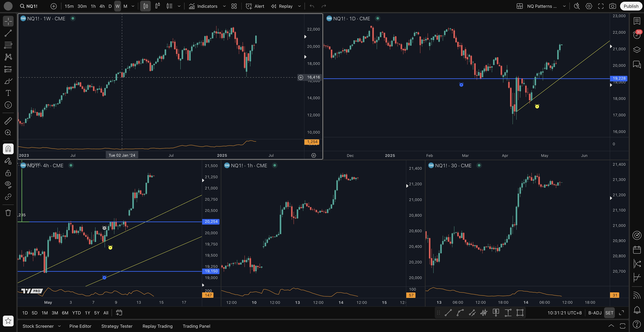
Task: Click the ruler measure tool
Action: (x=8, y=121)
